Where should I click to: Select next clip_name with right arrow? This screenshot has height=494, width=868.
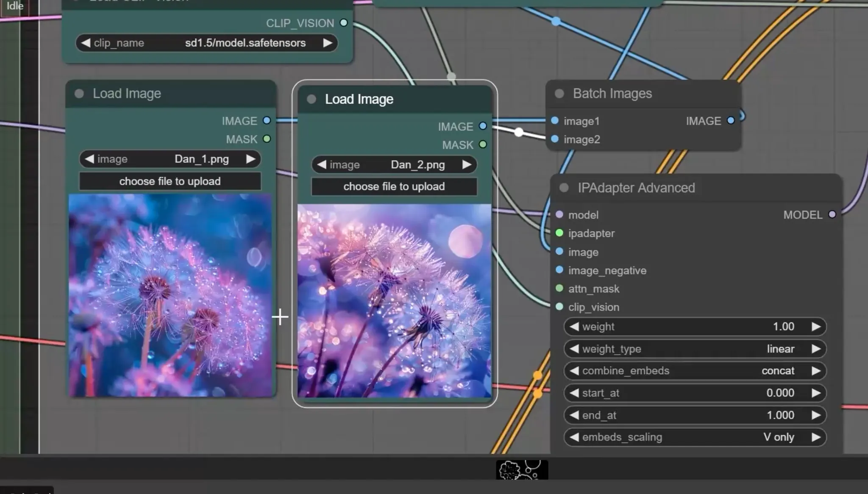point(327,43)
